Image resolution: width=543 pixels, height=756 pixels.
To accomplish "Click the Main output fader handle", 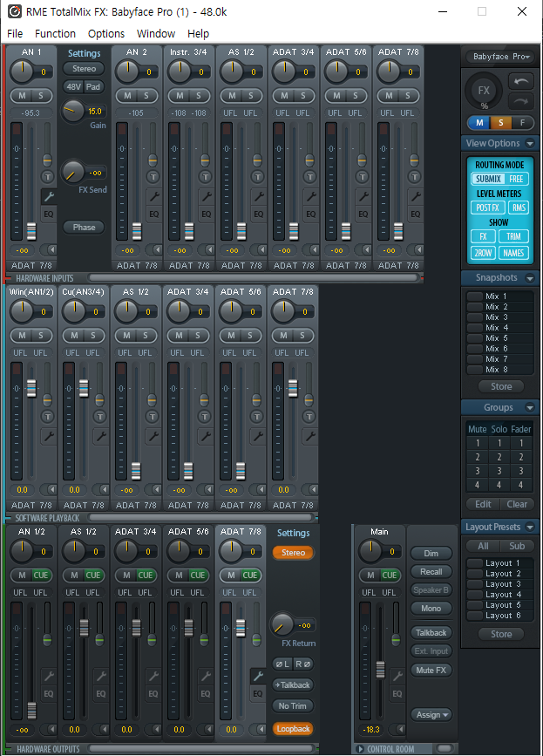I will pyautogui.click(x=381, y=670).
